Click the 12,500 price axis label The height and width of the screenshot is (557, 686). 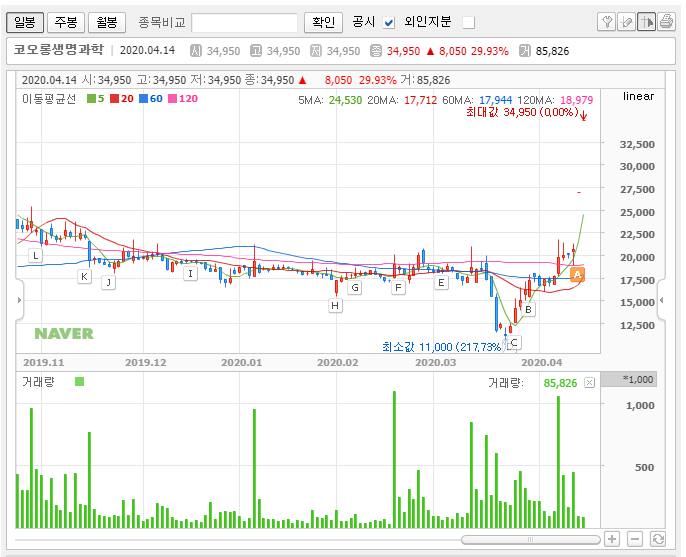[637, 325]
